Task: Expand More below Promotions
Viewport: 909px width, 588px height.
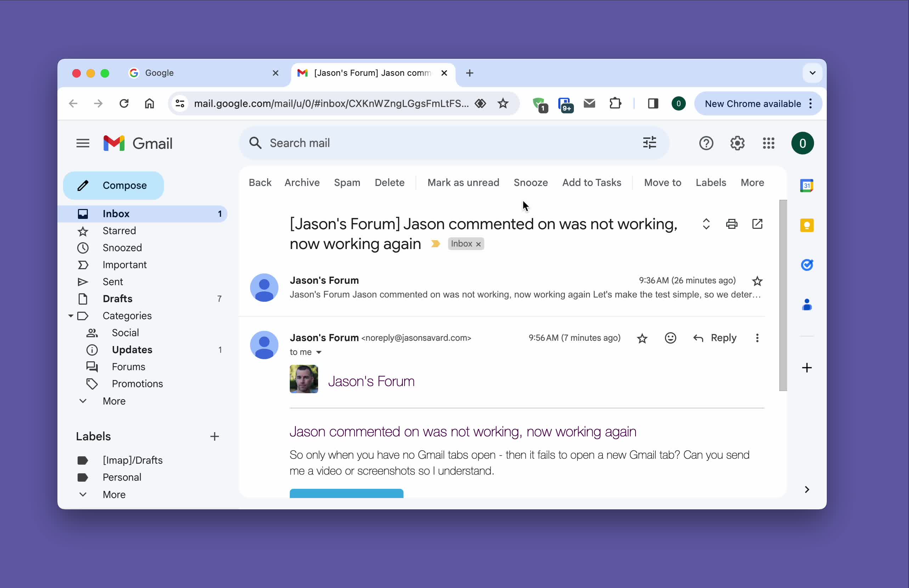Action: point(114,401)
